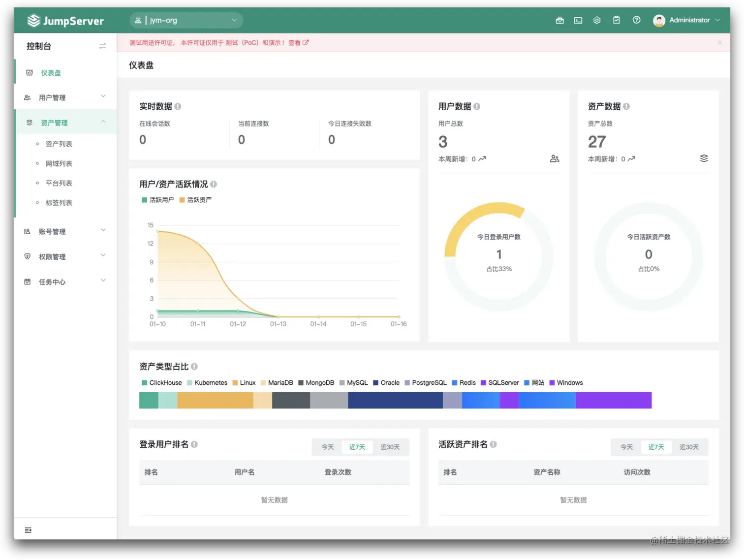Toggle PostgreSQL legend item

[x=426, y=383]
